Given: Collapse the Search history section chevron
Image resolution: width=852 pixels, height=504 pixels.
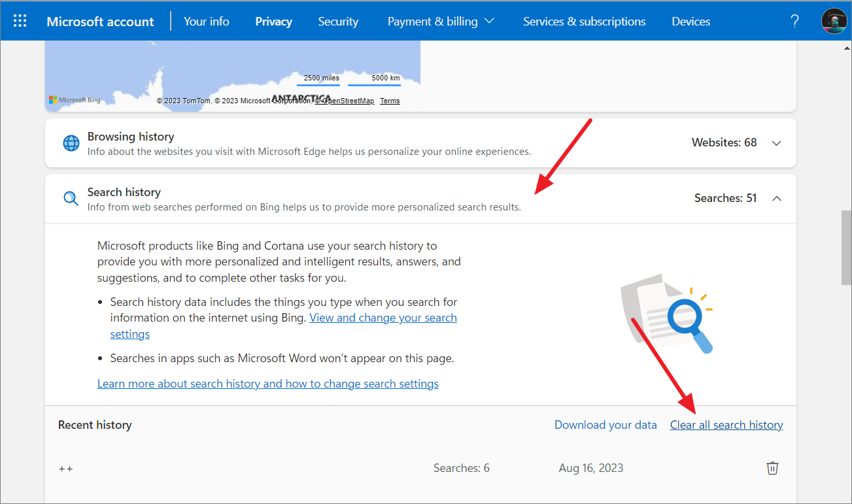Looking at the screenshot, I should click(x=777, y=199).
